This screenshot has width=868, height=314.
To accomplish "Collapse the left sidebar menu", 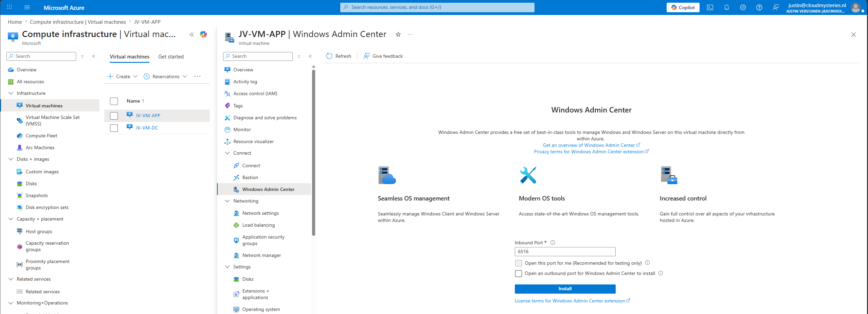I will 94,56.
